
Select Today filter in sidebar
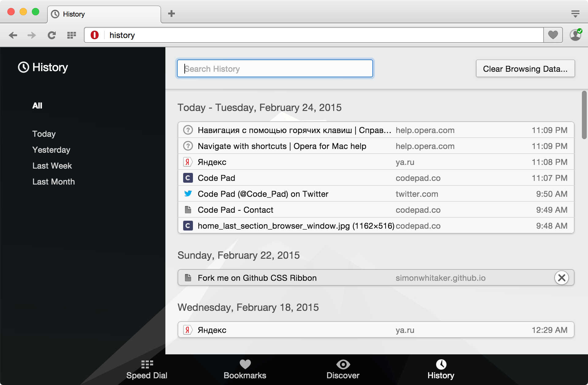click(43, 134)
